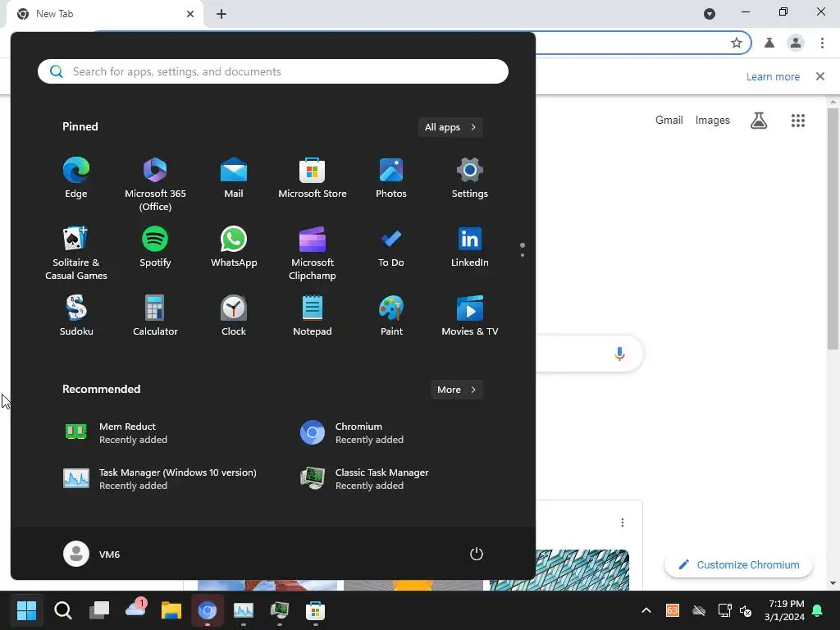Launch Microsoft 365 (Office)

(155, 185)
